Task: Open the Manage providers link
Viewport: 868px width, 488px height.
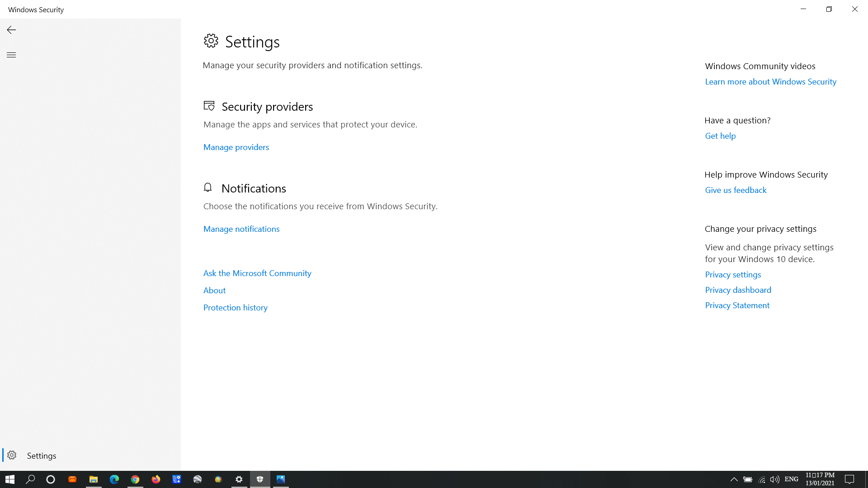Action: point(236,147)
